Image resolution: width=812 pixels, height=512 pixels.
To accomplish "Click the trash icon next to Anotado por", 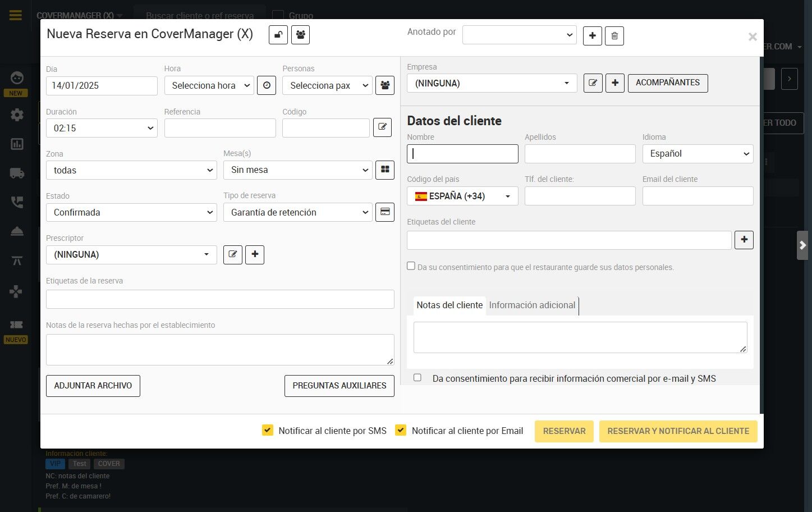I will point(614,36).
